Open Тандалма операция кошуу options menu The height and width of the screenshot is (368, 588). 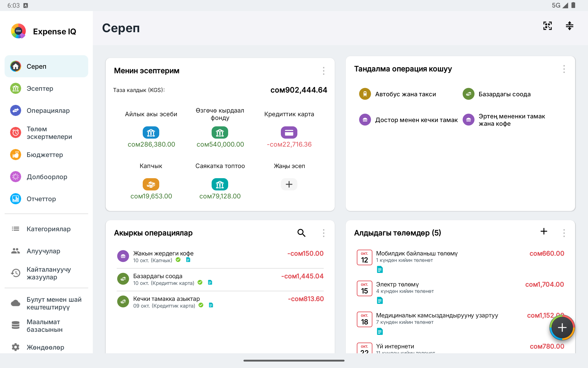564,69
